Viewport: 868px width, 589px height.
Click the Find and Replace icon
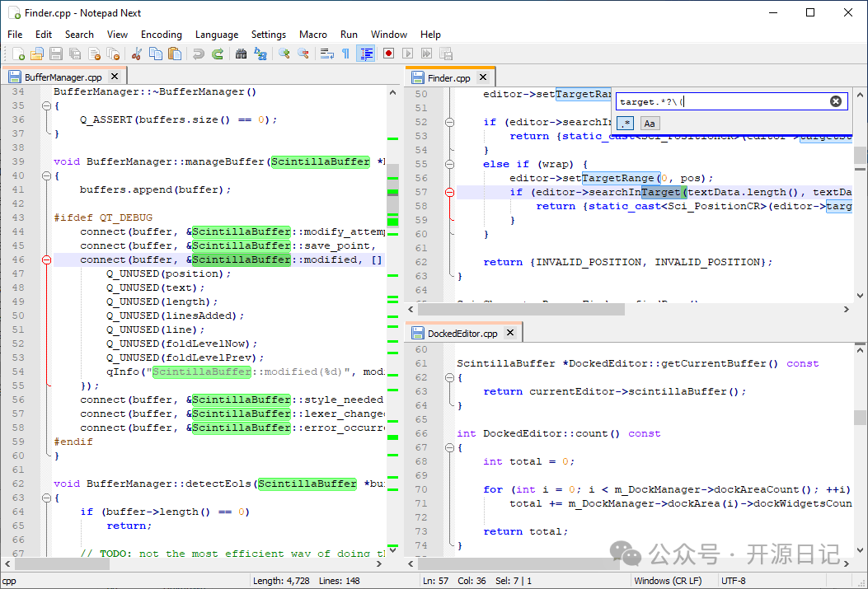[260, 54]
